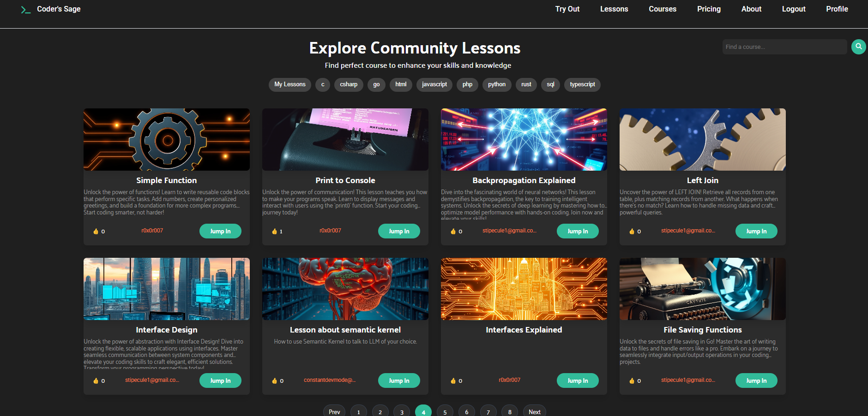868x416 pixels.
Task: Go to page 8 of lessons
Action: tap(510, 411)
